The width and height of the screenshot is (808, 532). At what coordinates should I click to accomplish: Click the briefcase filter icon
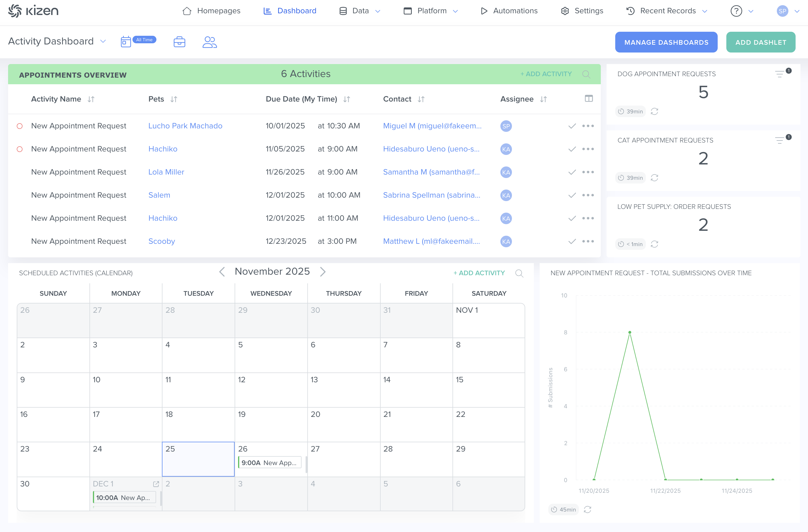point(179,42)
